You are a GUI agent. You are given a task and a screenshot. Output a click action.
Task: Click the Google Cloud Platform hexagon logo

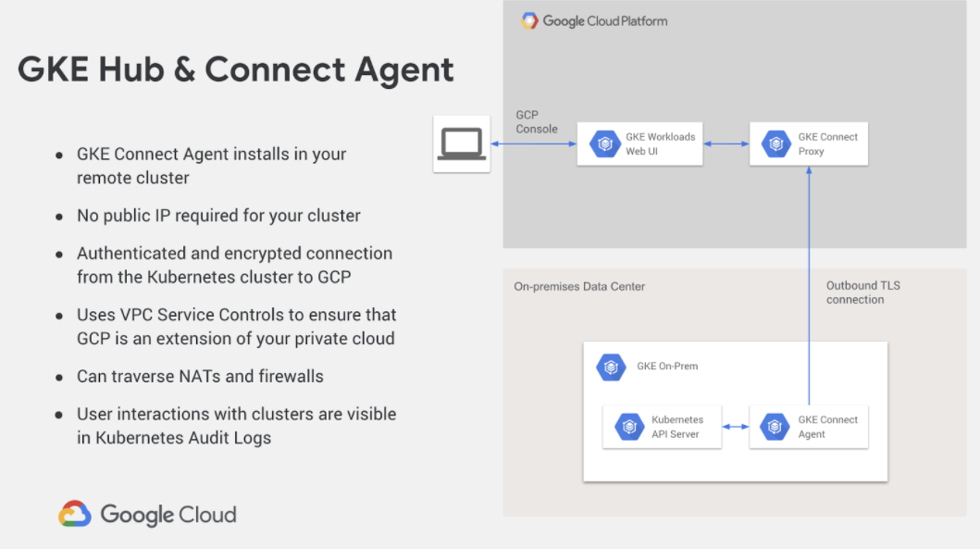click(x=530, y=20)
